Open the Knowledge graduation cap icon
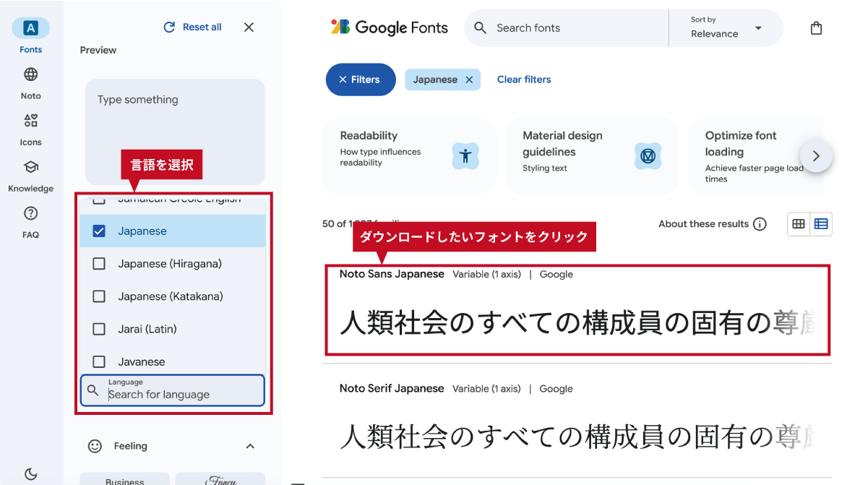This screenshot has width=868, height=485. click(x=30, y=167)
